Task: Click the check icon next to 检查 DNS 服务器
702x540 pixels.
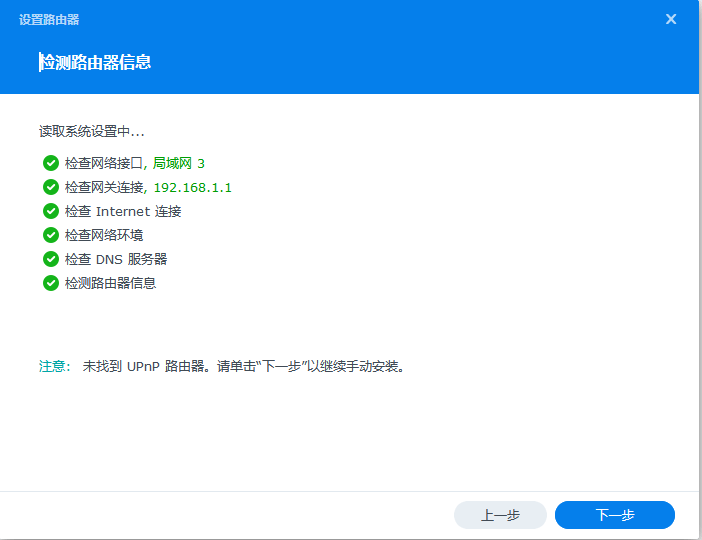Action: tap(51, 259)
